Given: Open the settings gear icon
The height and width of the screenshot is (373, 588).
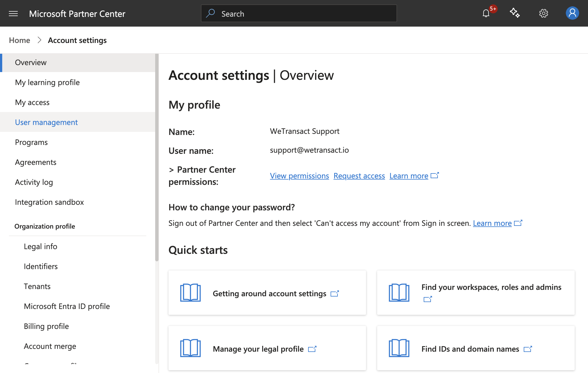Looking at the screenshot, I should point(544,13).
